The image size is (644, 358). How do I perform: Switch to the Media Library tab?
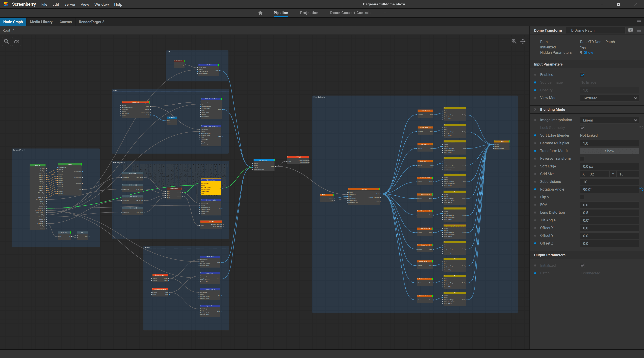coord(41,22)
